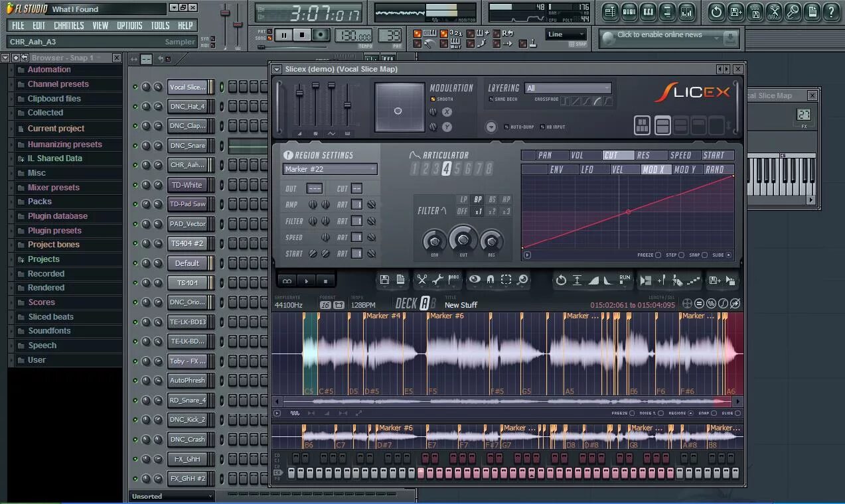Open the CHANNELS menu
845x504 pixels.
pos(68,25)
